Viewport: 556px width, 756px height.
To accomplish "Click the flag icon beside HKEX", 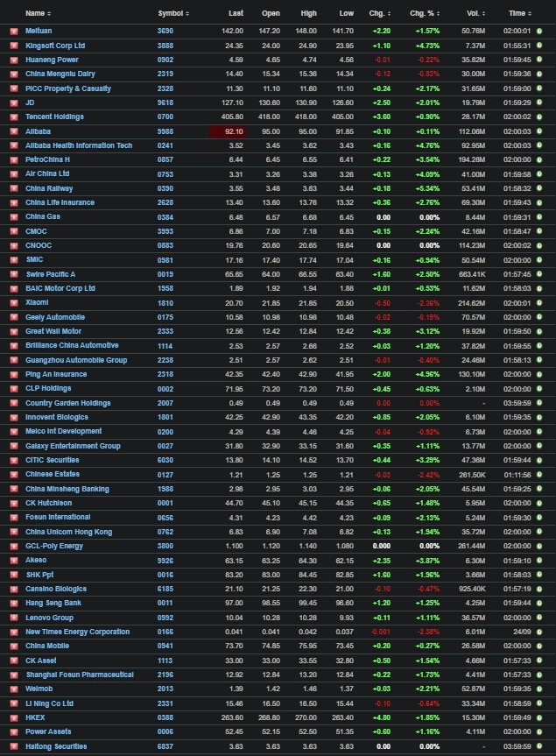I will point(15,718).
